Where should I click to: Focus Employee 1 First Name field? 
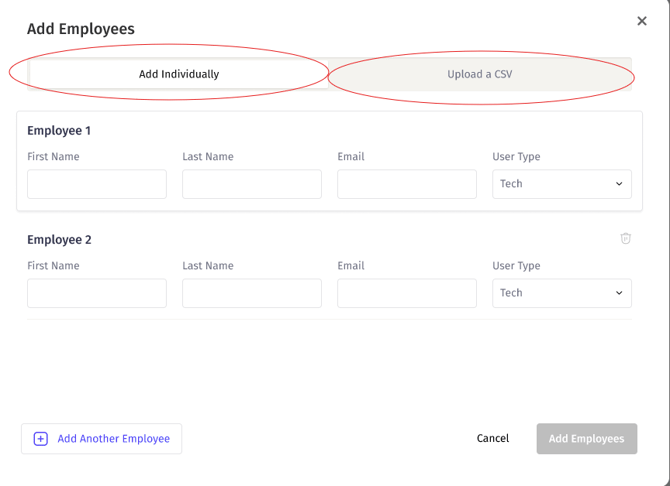tap(97, 184)
